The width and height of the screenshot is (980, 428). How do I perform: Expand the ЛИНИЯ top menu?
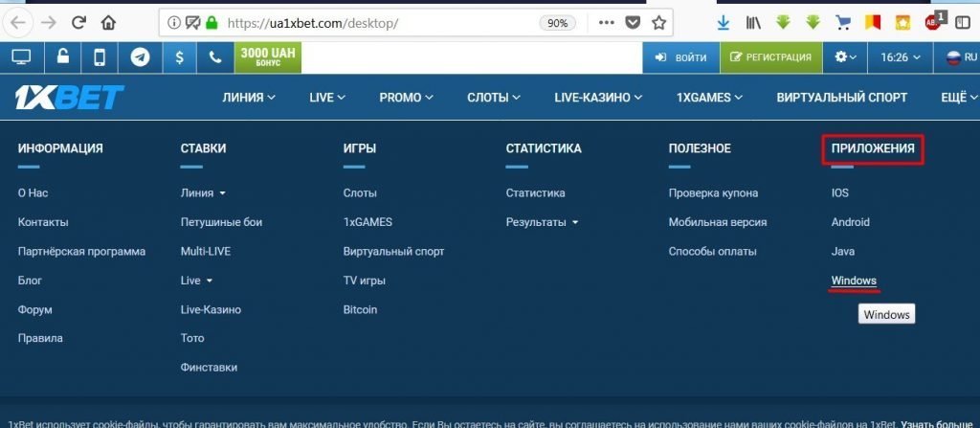[249, 98]
